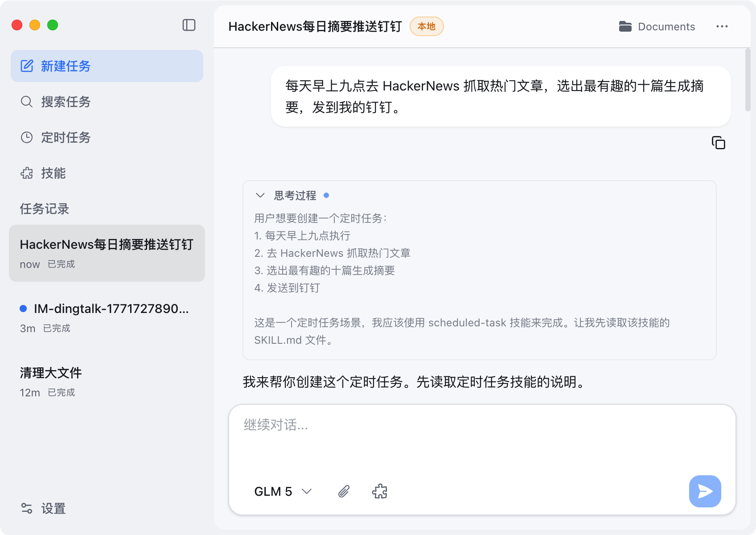
Task: Open the three-dot more options menu
Action: (722, 27)
